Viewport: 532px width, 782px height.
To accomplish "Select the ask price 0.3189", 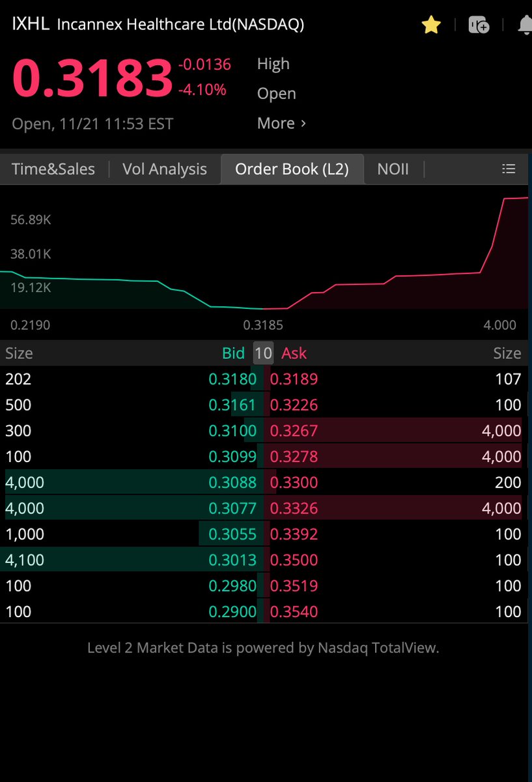I will 294,379.
